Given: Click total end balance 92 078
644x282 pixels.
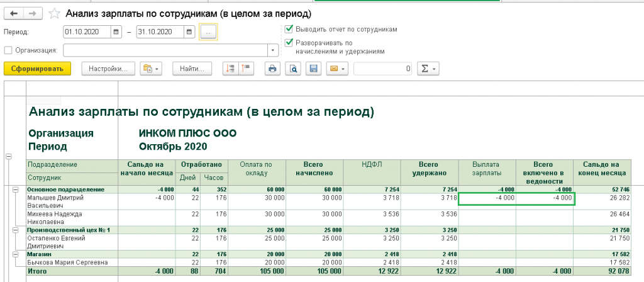Looking at the screenshot, I should tap(618, 271).
